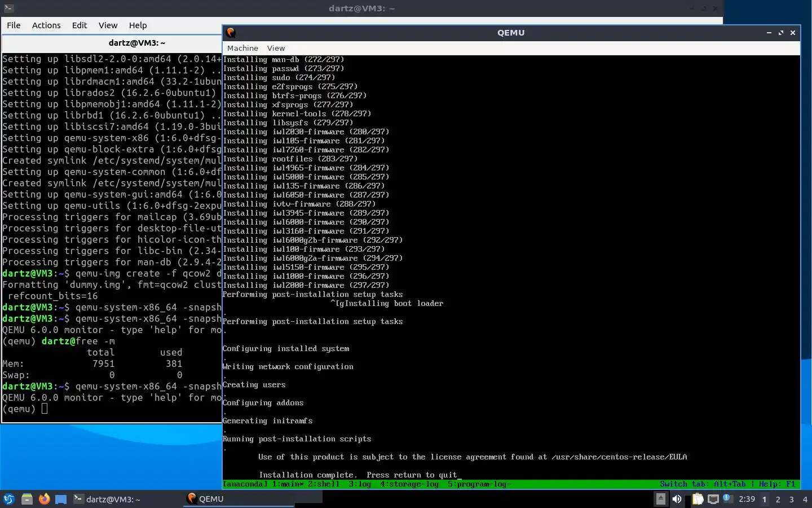Switch to workspace 4 in the pager
This screenshot has width=812, height=508.
[805, 500]
